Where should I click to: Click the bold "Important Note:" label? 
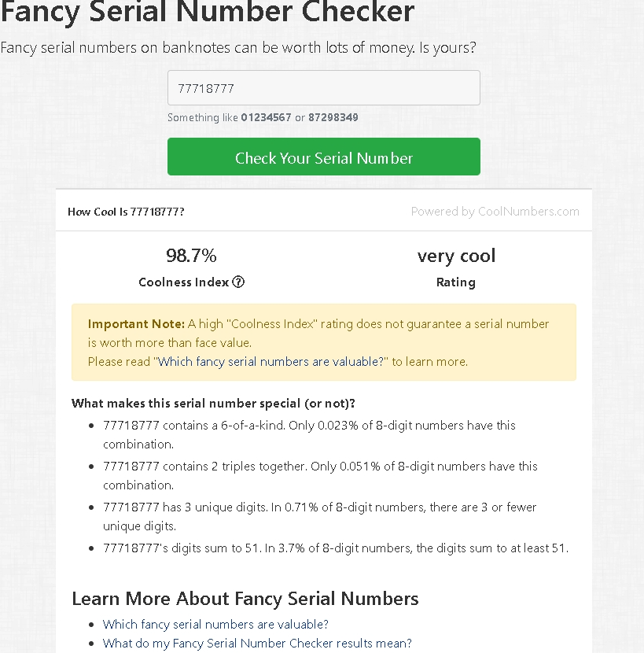click(x=136, y=324)
